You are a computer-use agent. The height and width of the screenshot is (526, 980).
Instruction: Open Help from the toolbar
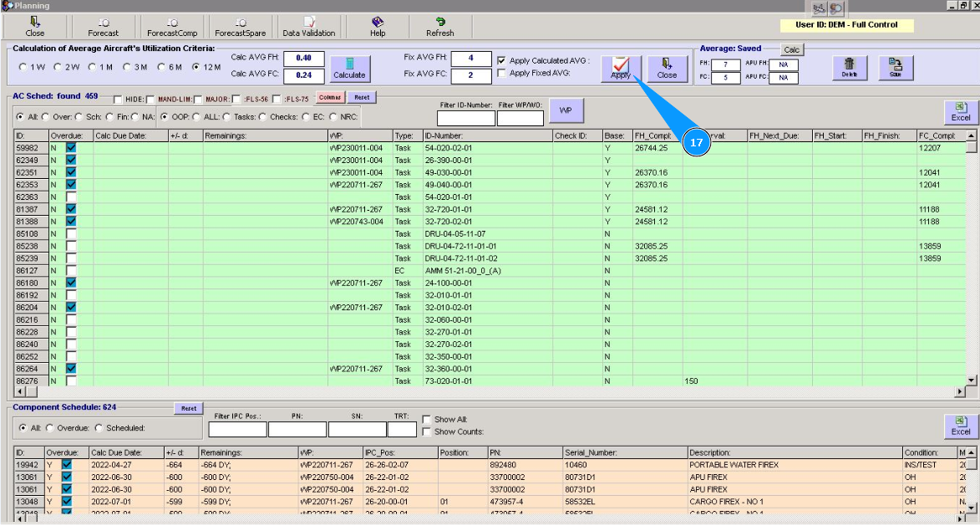tap(378, 26)
